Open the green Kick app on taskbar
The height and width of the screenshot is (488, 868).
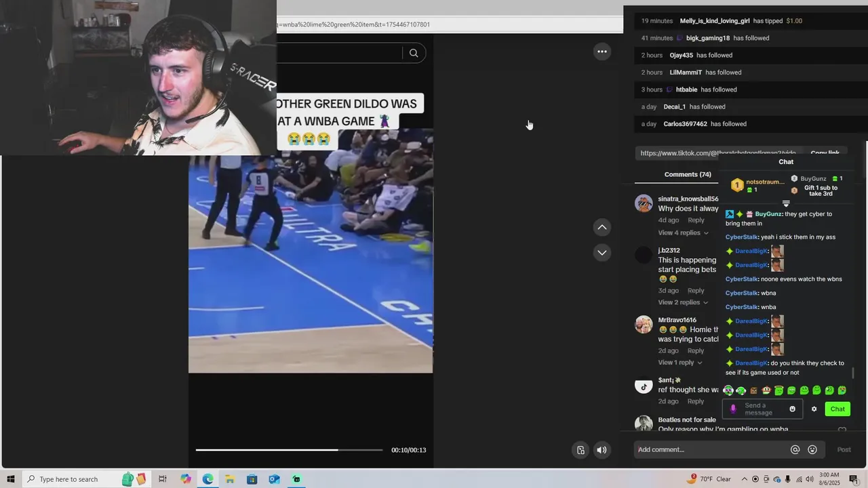(296, 479)
